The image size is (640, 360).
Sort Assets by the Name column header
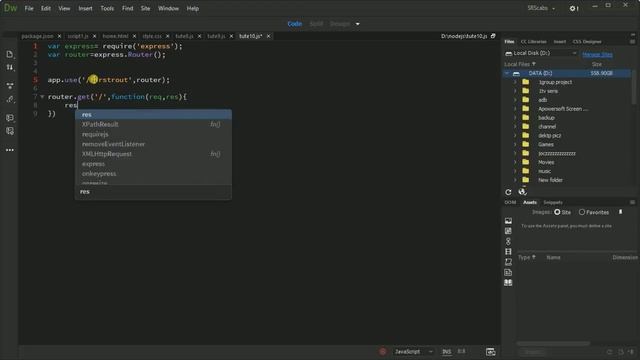[x=553, y=258]
